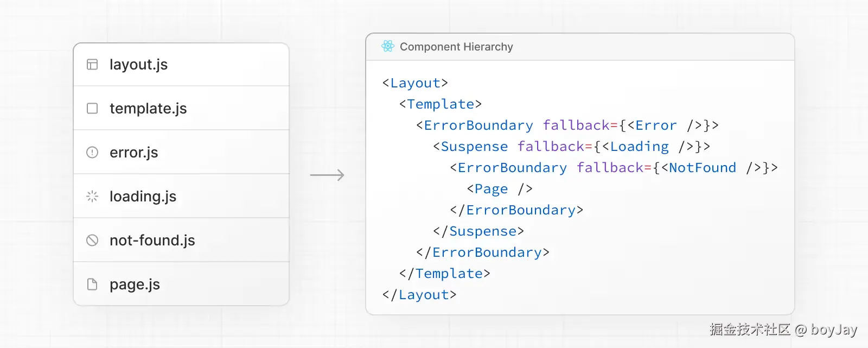Image resolution: width=868 pixels, height=348 pixels.
Task: Select the loading.js file name
Action: click(x=143, y=197)
